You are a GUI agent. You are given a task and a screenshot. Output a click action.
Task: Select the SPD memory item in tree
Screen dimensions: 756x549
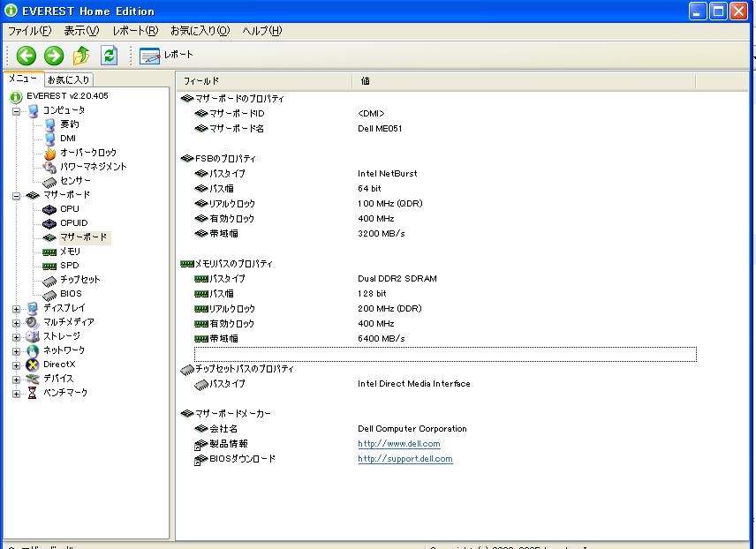coord(69,266)
